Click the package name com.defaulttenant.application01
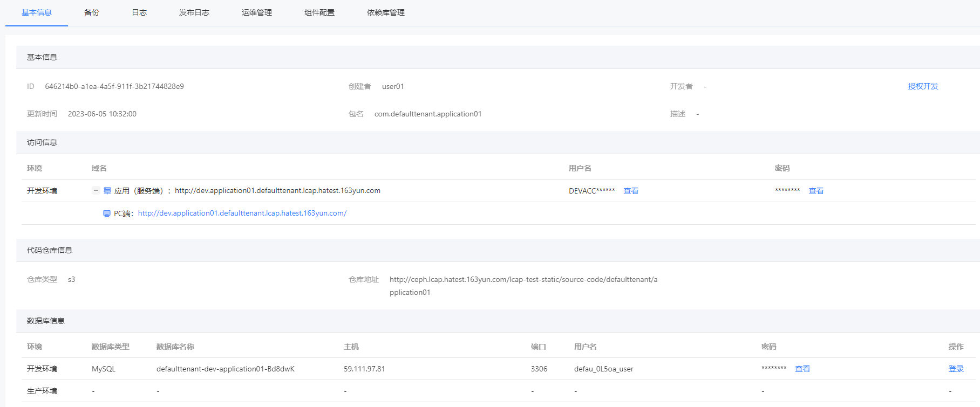This screenshot has width=980, height=407. 428,114
